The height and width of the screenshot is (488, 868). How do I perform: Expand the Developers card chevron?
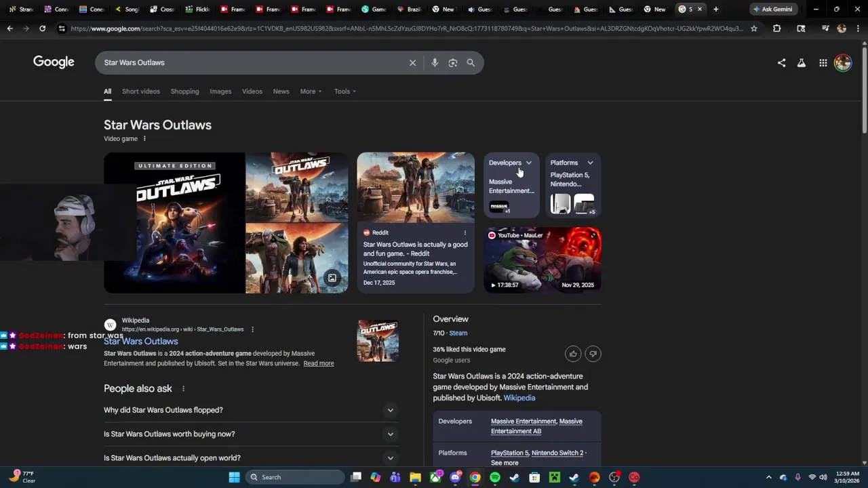[529, 163]
